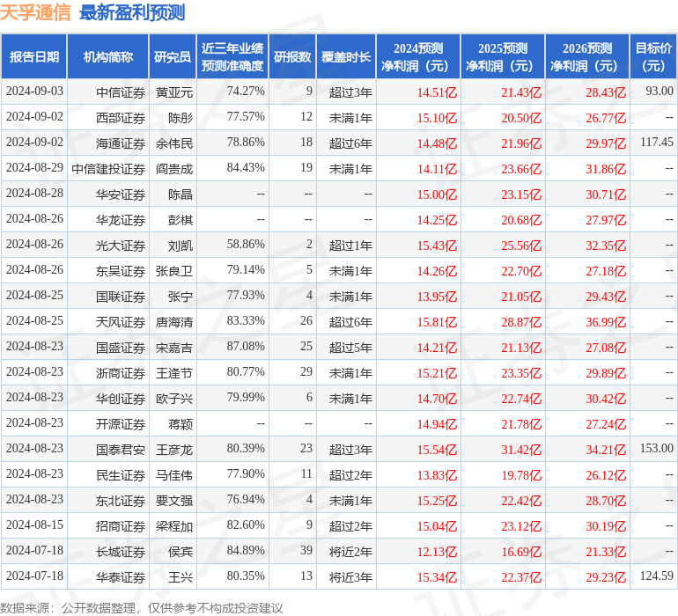Click target price 124.59

point(657,576)
